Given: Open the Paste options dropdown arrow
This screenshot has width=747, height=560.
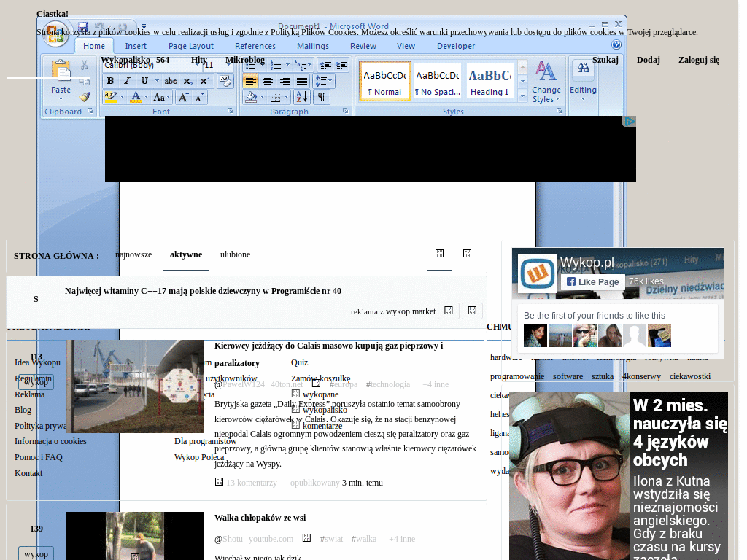Looking at the screenshot, I should point(61,99).
